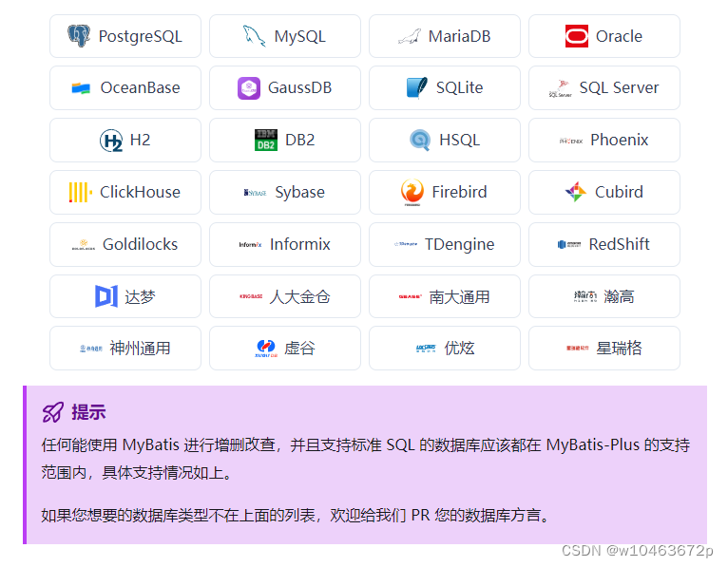Screen dimensions: 728x567
Task: Click the Goldilocks label text
Action: (x=141, y=244)
